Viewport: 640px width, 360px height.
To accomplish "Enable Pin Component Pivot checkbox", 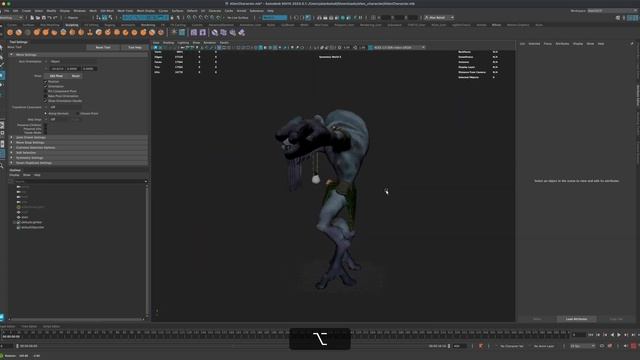I will [45, 91].
